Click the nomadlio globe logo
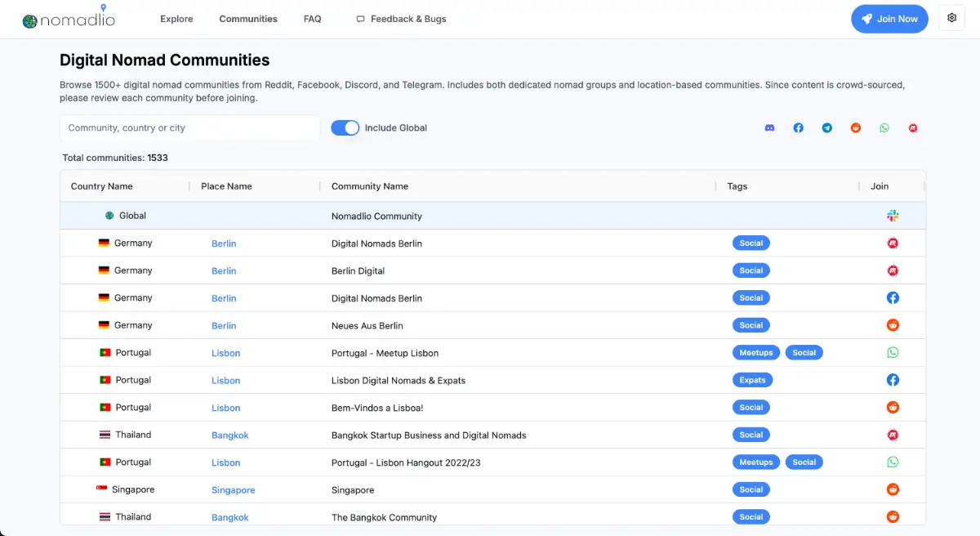This screenshot has height=536, width=980. [x=30, y=21]
